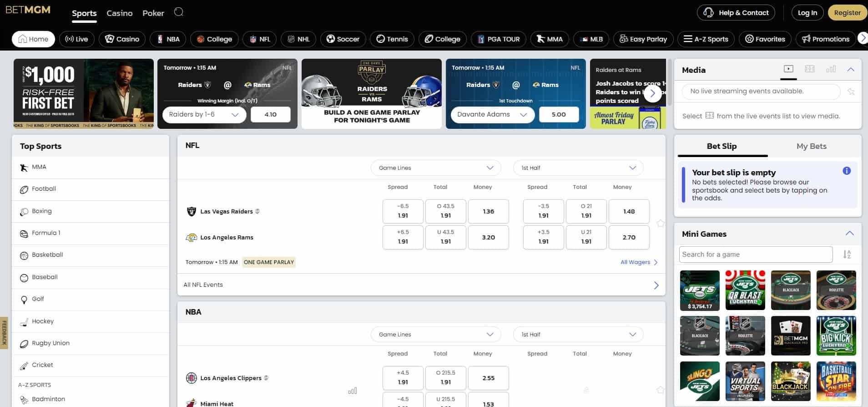Open the NHL nav pill
The image size is (868, 407).
[298, 39]
